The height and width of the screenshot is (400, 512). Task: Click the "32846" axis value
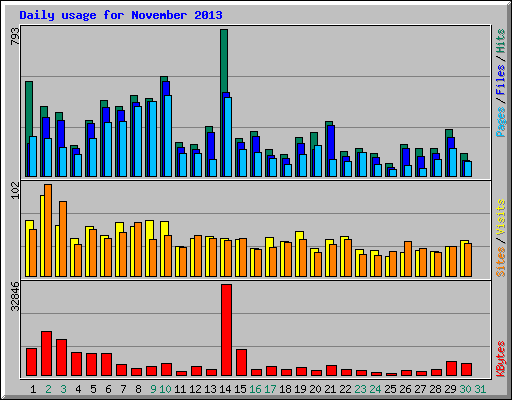pyautogui.click(x=15, y=296)
